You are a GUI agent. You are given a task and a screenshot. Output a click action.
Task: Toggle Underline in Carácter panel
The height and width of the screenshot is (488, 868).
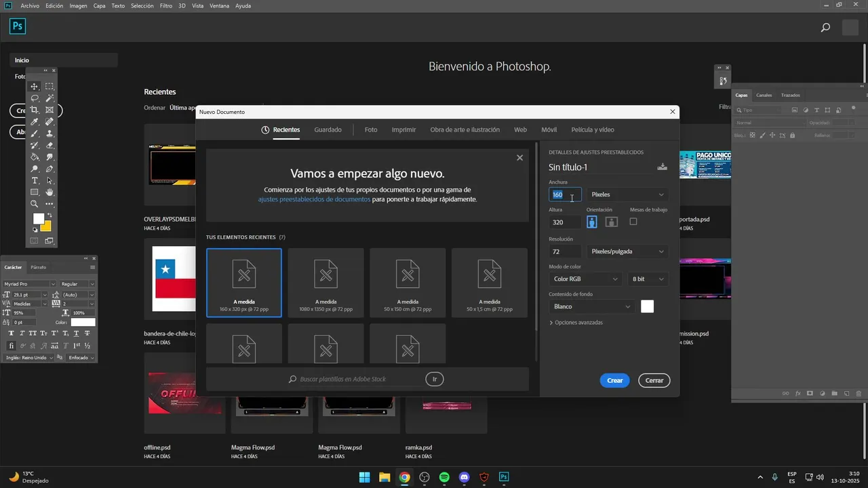click(76, 333)
